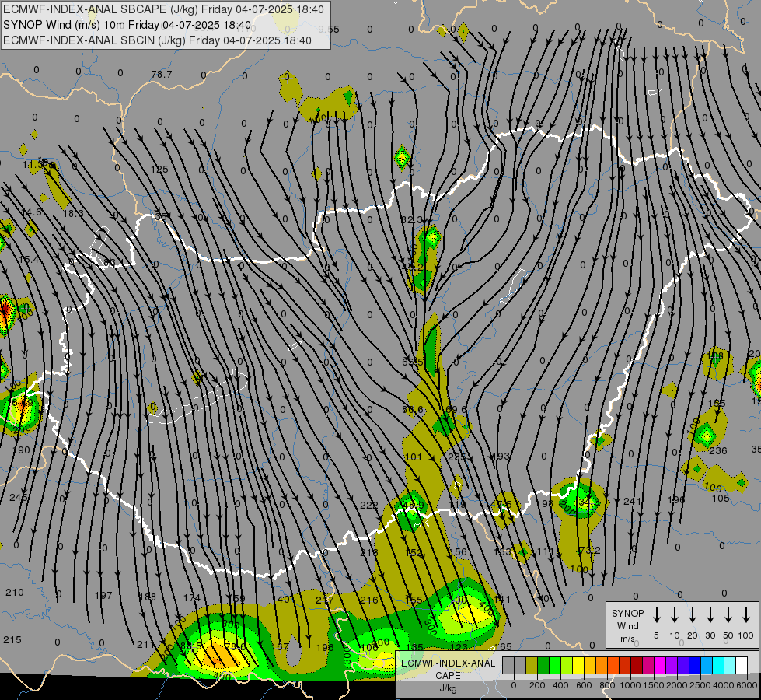Screen dimensions: 761x700
Task: Click the '9.55' grid value near the top
Action: tap(329, 29)
